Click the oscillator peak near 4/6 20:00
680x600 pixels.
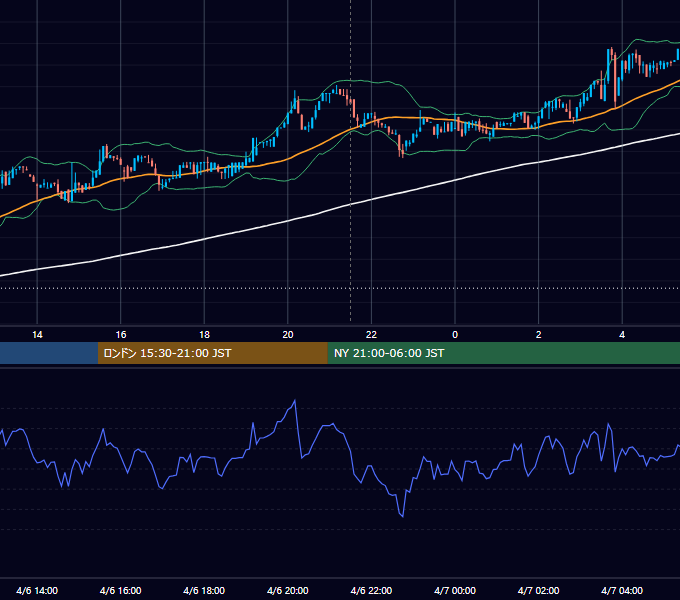click(x=295, y=401)
